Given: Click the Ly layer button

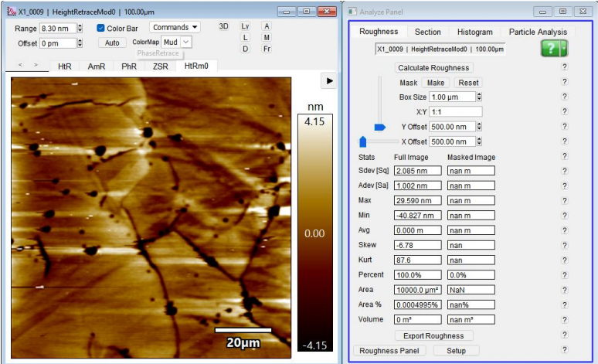Looking at the screenshot, I should click(246, 26).
